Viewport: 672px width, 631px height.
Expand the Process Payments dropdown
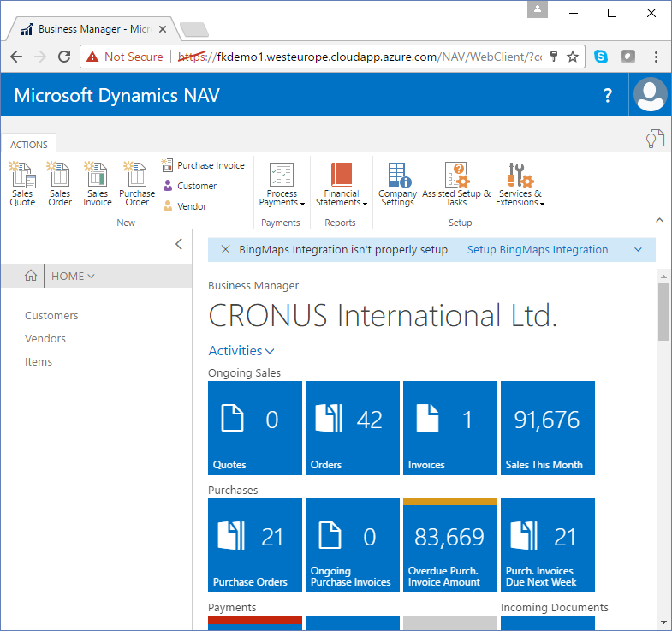282,185
